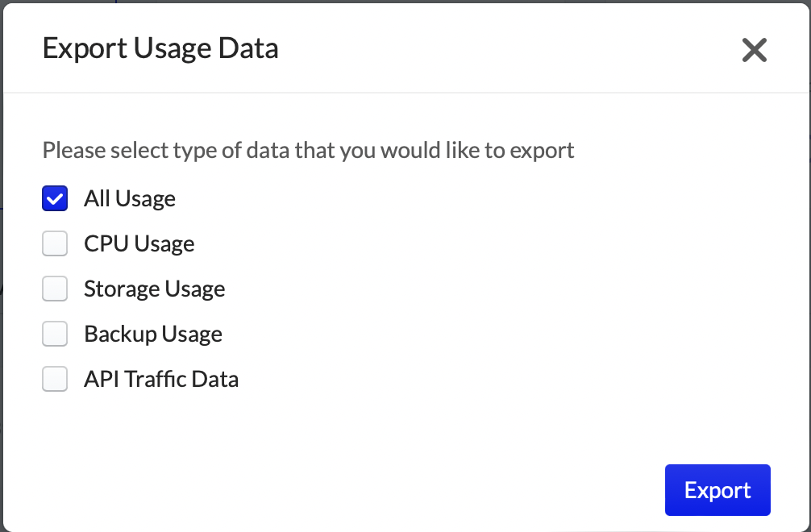Image resolution: width=811 pixels, height=532 pixels.
Task: Click the "CPU Usage" option label text
Action: click(x=139, y=244)
